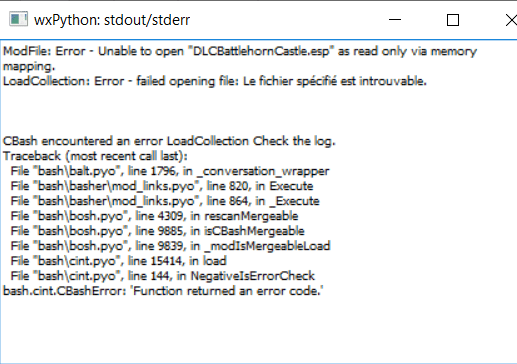Click the bosh.pyo isCBashMergeable traceback entry
This screenshot has width=517, height=364.
157,231
